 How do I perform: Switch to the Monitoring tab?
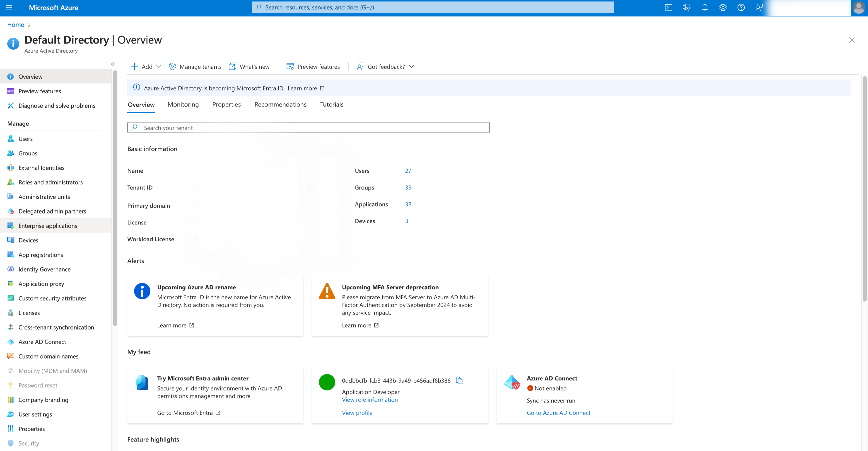[x=183, y=104]
